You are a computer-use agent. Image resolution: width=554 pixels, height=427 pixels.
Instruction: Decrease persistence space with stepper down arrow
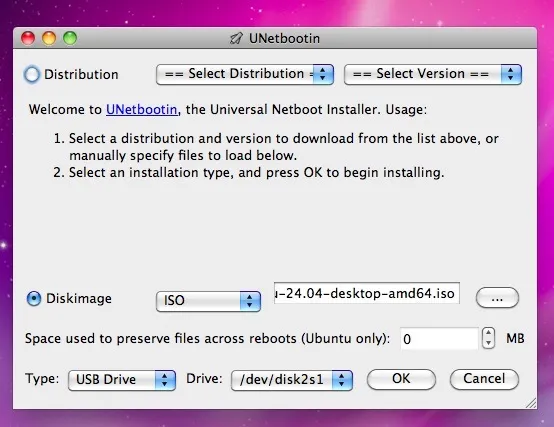(x=488, y=343)
